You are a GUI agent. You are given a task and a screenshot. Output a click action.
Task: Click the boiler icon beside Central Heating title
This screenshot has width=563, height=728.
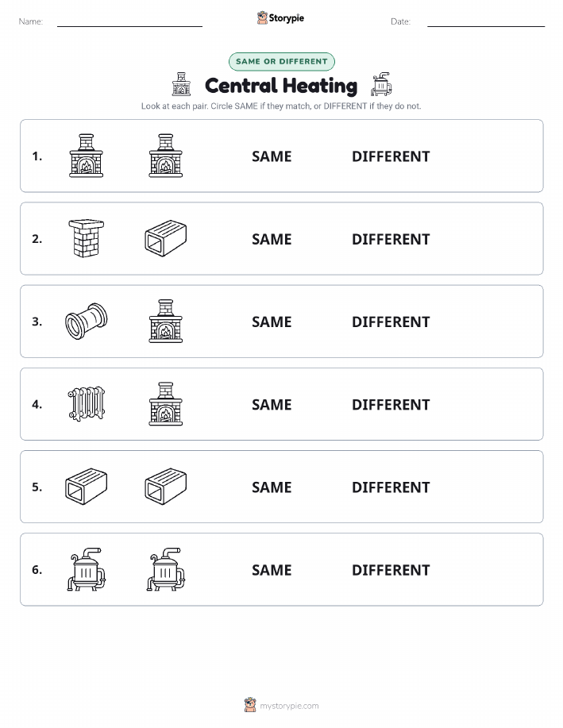[381, 84]
